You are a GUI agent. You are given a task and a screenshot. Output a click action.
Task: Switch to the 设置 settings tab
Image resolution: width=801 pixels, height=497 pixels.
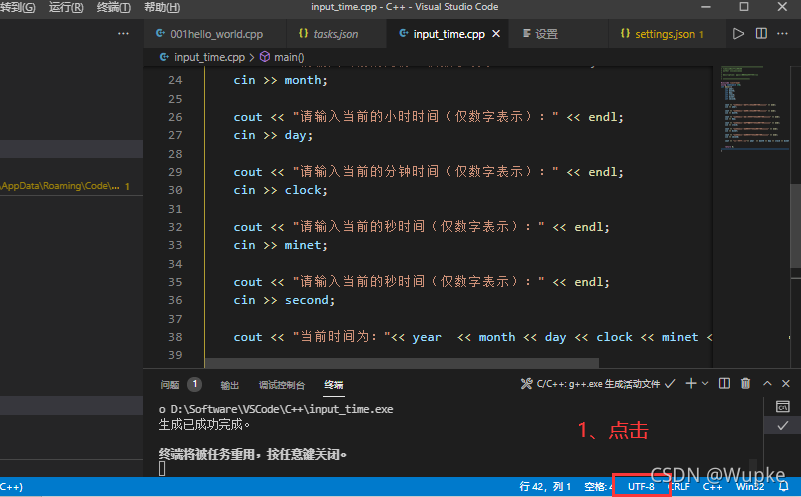pyautogui.click(x=546, y=34)
